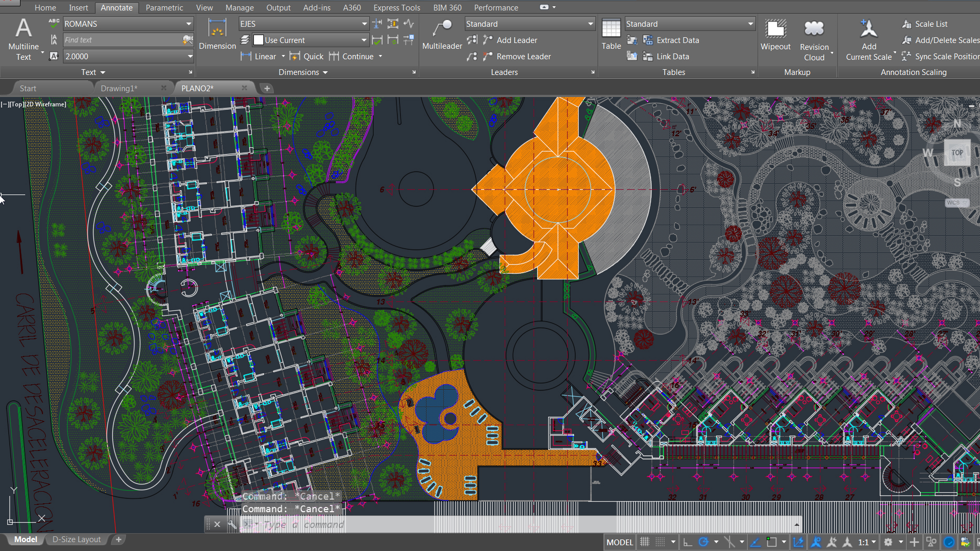The width and height of the screenshot is (980, 551).
Task: Open the Check Spelling tool
Action: pyautogui.click(x=53, y=24)
